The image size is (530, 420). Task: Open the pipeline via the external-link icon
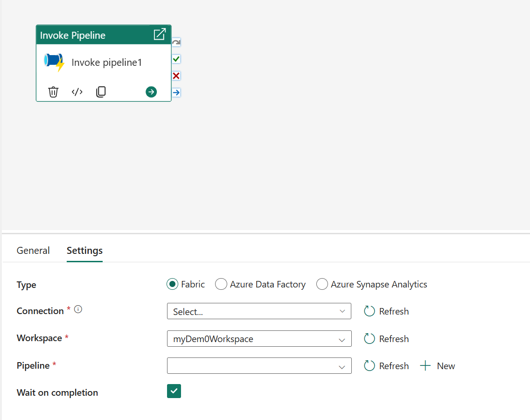[160, 35]
